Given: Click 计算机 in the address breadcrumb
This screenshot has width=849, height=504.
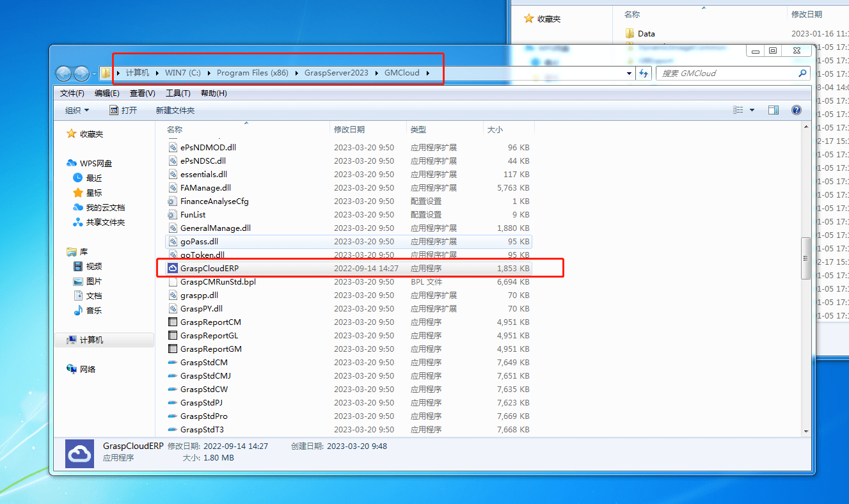Looking at the screenshot, I should pyautogui.click(x=138, y=73).
